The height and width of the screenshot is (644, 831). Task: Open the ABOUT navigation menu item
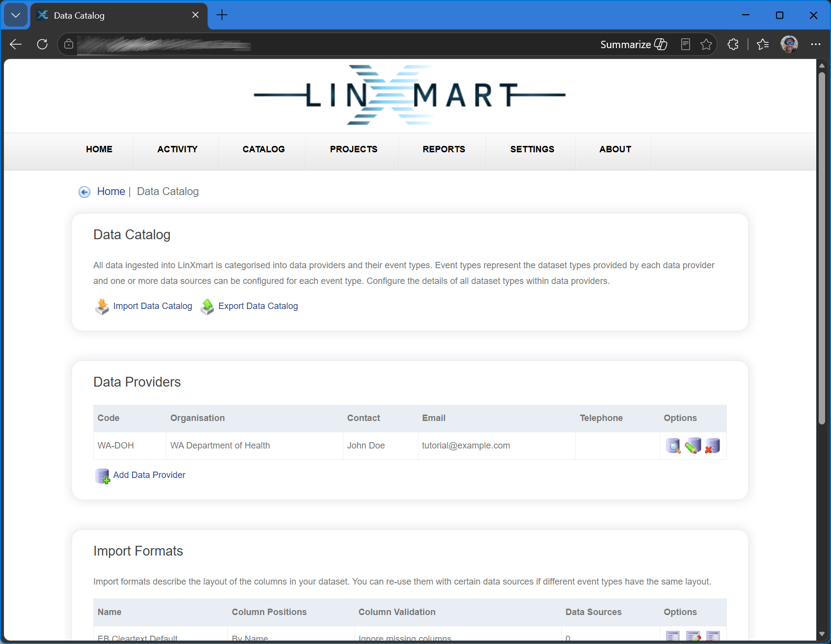[x=615, y=149]
